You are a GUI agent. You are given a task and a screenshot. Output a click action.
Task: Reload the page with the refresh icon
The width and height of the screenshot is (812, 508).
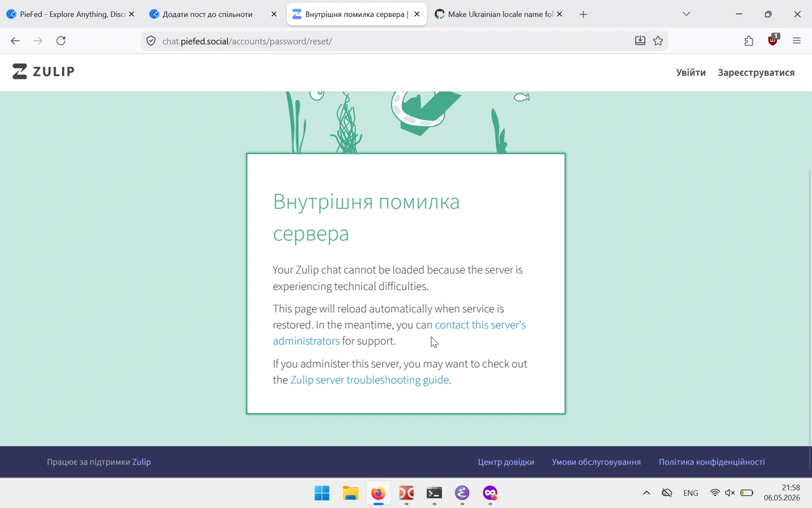[x=61, y=41]
